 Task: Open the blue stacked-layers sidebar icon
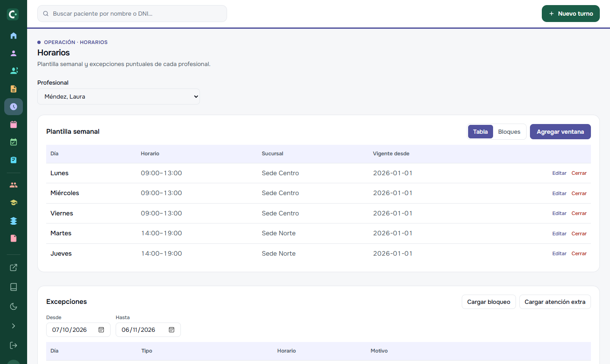click(14, 221)
